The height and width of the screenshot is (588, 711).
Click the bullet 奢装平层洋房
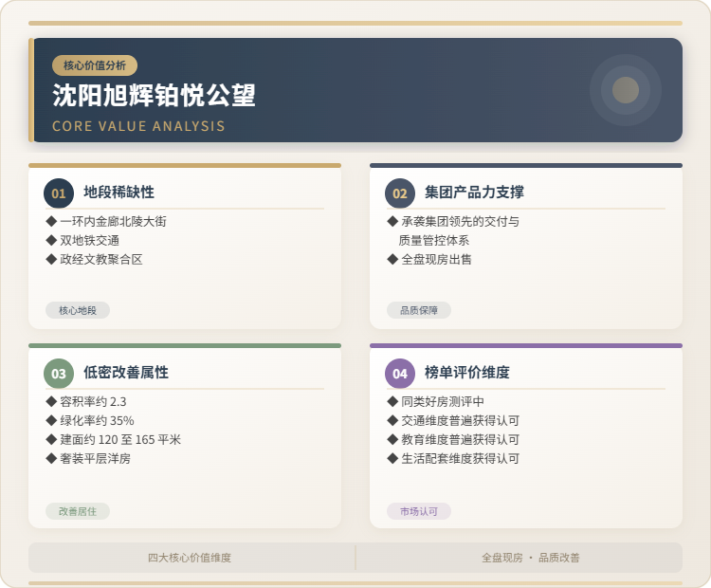point(89,459)
